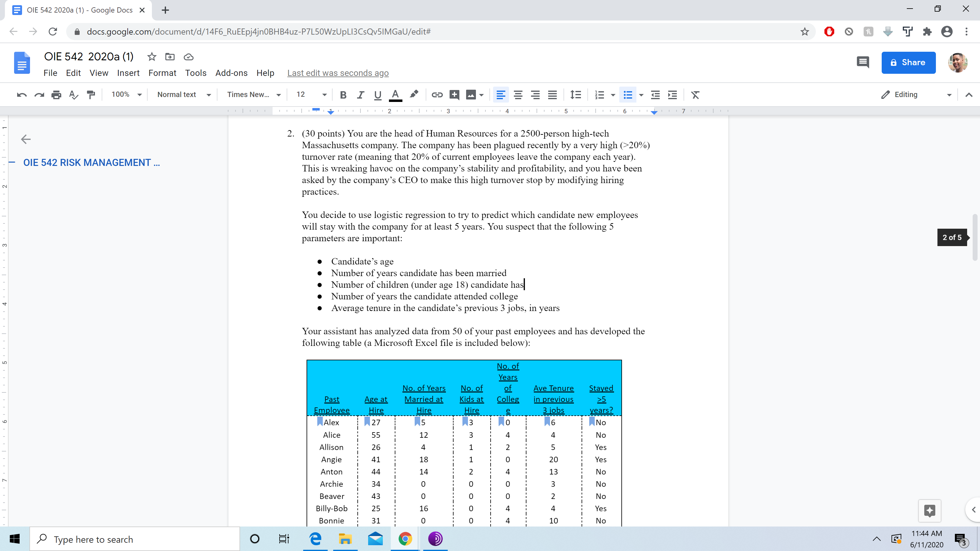Open the line spacing tool
Screen dimensions: 980x551
click(576, 95)
